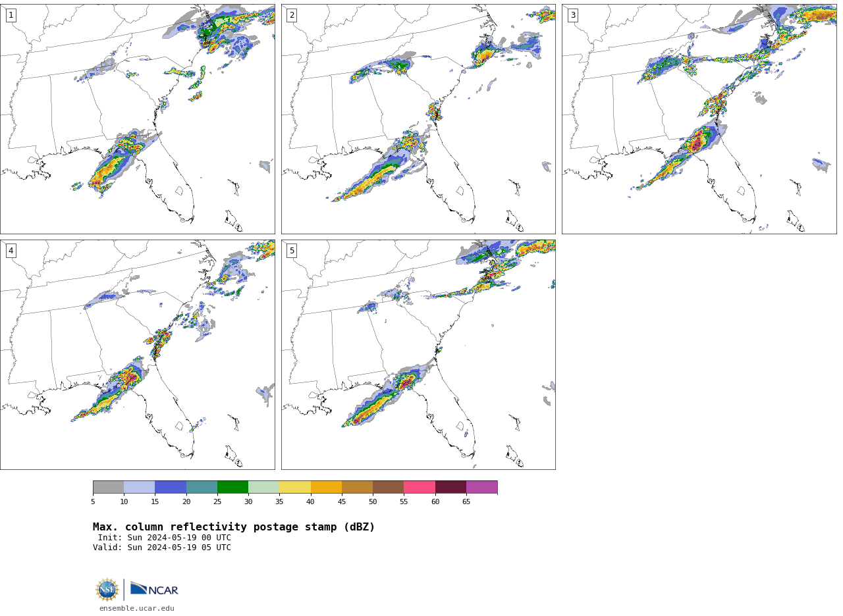Click the pink 55-60 dBZ swatch
Image resolution: width=843 pixels, height=616 pixels.
coord(420,487)
